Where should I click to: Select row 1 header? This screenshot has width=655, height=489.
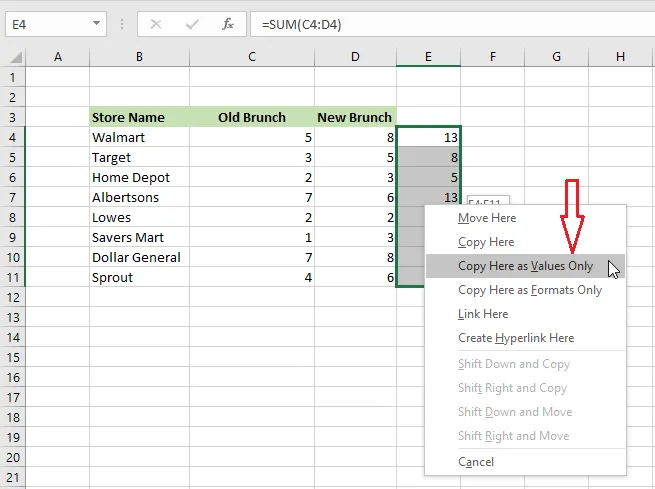(13, 77)
